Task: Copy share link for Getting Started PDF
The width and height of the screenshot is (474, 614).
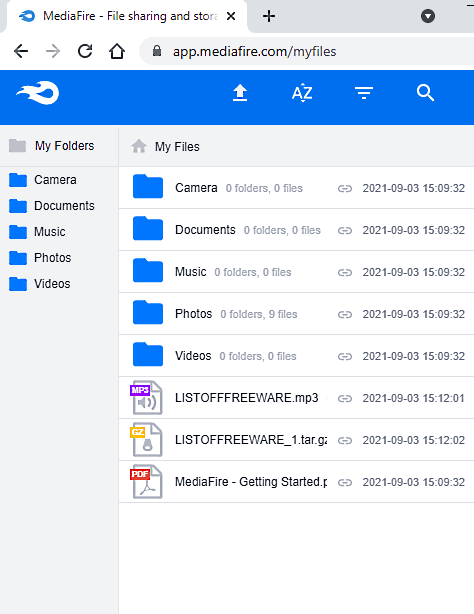Action: [x=345, y=482]
